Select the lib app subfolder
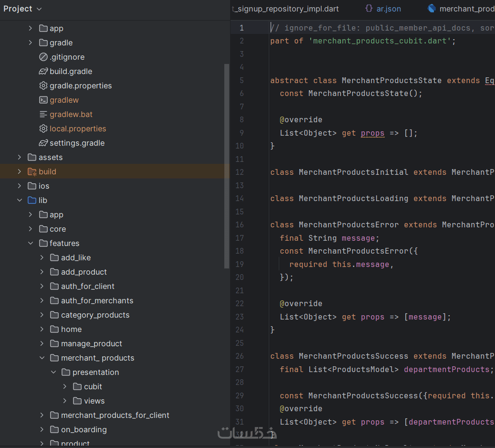Screen dimensions: 495x448 click(x=56, y=215)
